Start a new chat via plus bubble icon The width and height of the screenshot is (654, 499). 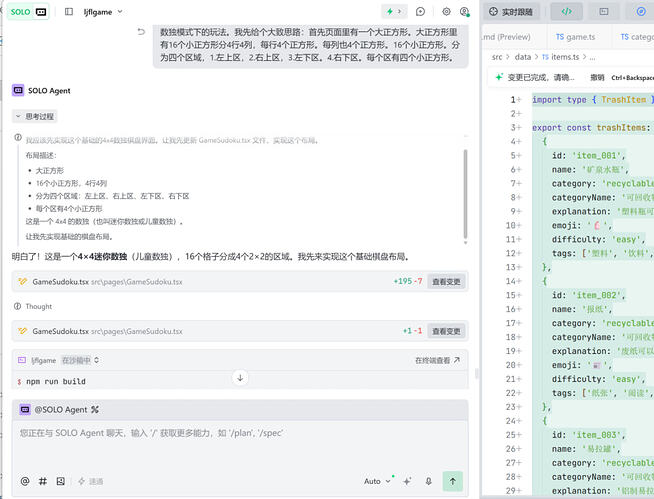click(x=420, y=12)
